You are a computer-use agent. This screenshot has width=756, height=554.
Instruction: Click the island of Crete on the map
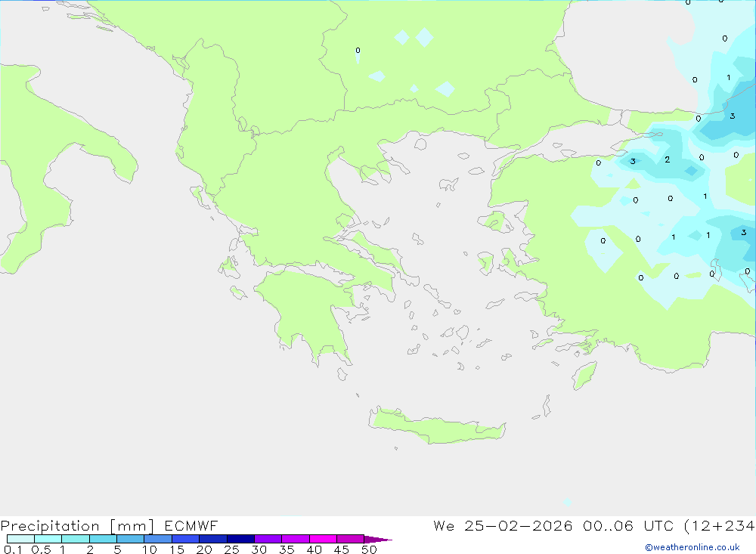coord(436,426)
